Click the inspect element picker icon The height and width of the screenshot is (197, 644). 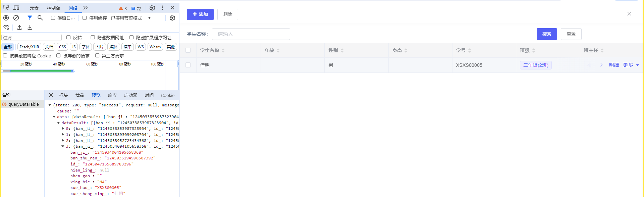pyautogui.click(x=6, y=8)
